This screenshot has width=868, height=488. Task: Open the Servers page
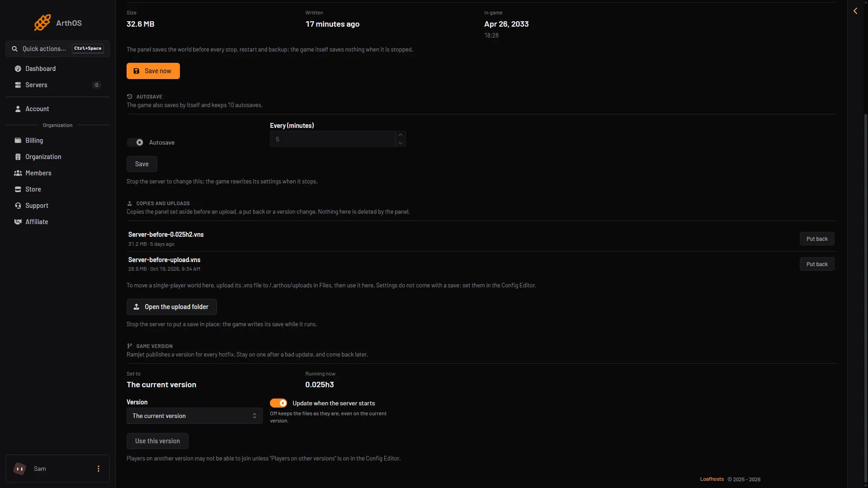pos(57,85)
